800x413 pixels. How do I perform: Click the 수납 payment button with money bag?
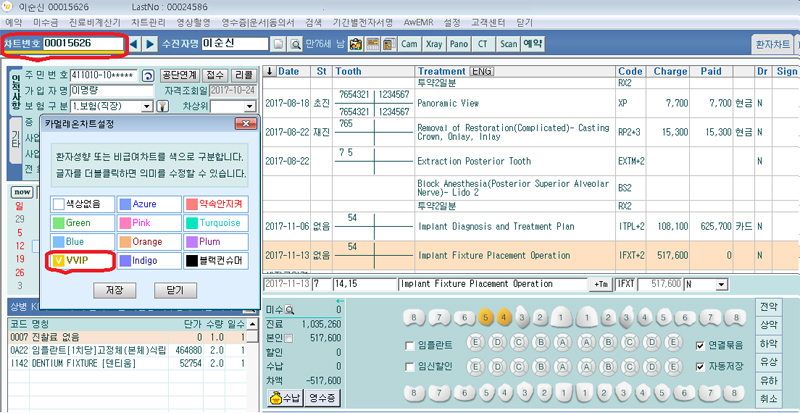pos(283,399)
